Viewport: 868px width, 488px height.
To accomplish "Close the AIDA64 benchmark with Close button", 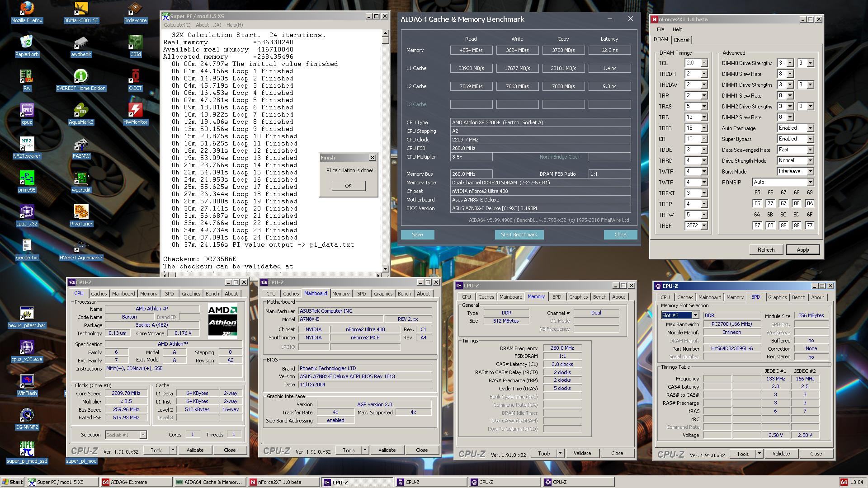I will point(620,235).
